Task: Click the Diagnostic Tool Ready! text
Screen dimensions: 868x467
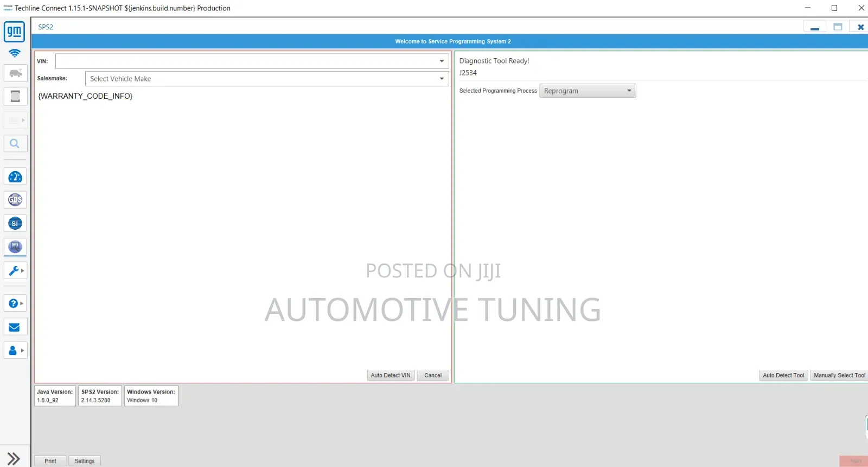Action: tap(494, 61)
